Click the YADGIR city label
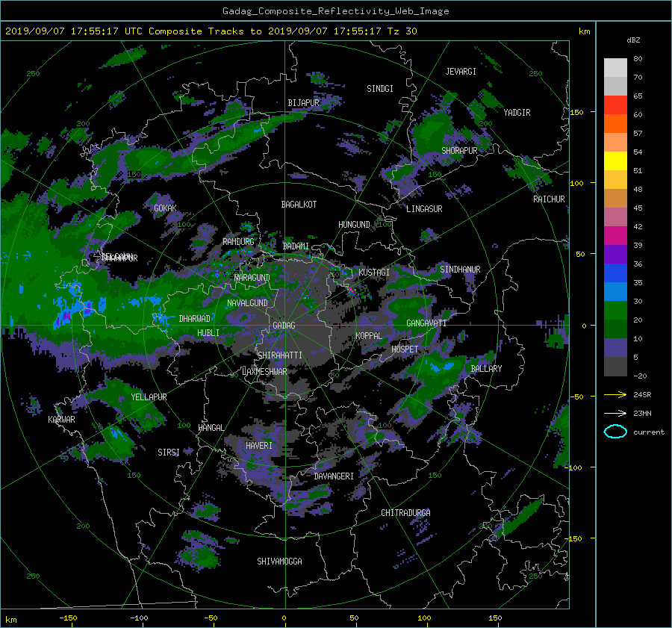 (x=517, y=113)
